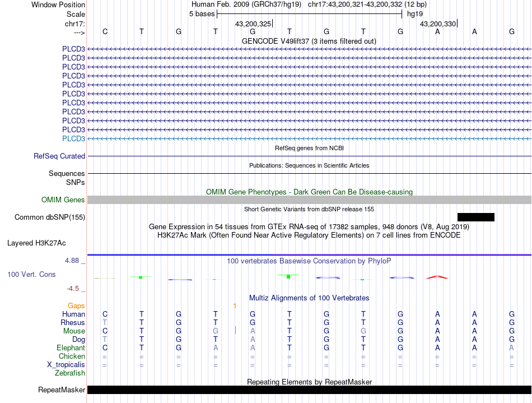Click the gray OMIM Genes item bar

pyautogui.click(x=309, y=200)
